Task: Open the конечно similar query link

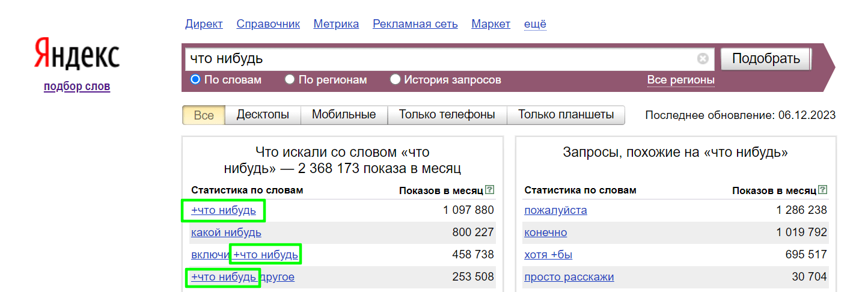Action: coord(545,233)
